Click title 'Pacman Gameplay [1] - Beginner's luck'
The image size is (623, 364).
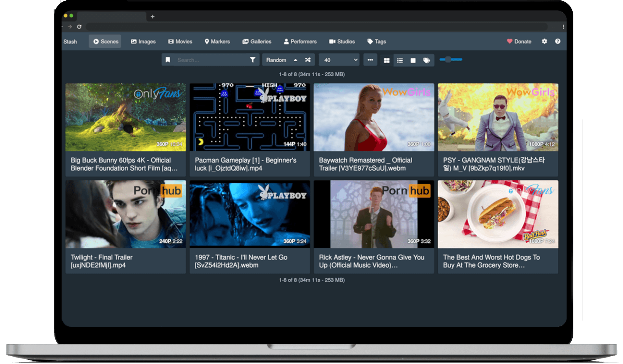246,164
